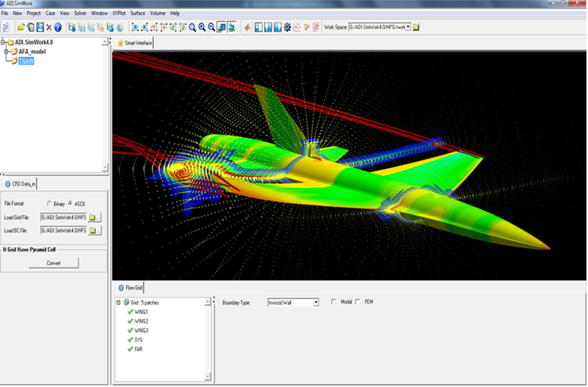Open help via blue question mark icon
The height and width of the screenshot is (387, 588).
[x=58, y=27]
